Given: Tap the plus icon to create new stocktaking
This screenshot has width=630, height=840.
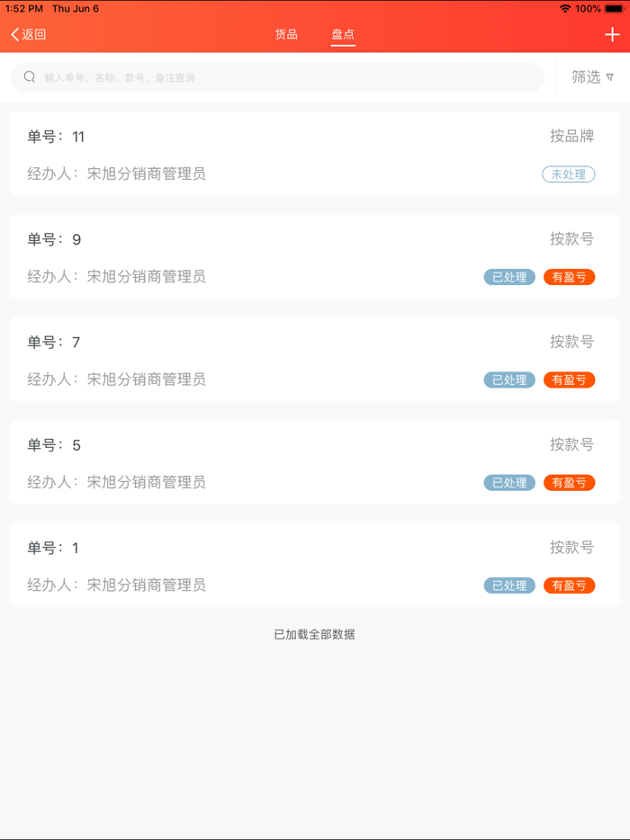Looking at the screenshot, I should tap(611, 34).
